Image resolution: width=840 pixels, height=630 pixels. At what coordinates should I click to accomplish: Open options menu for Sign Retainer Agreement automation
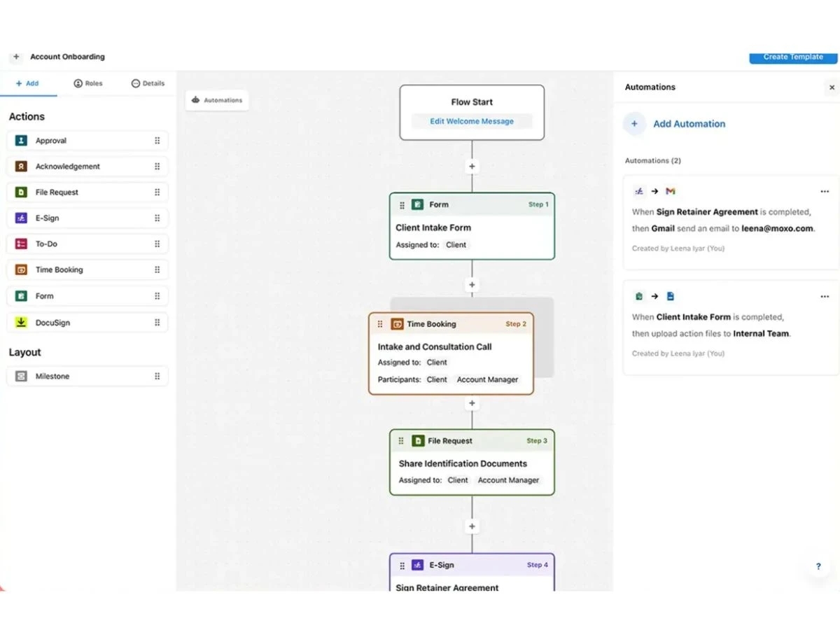(x=825, y=191)
